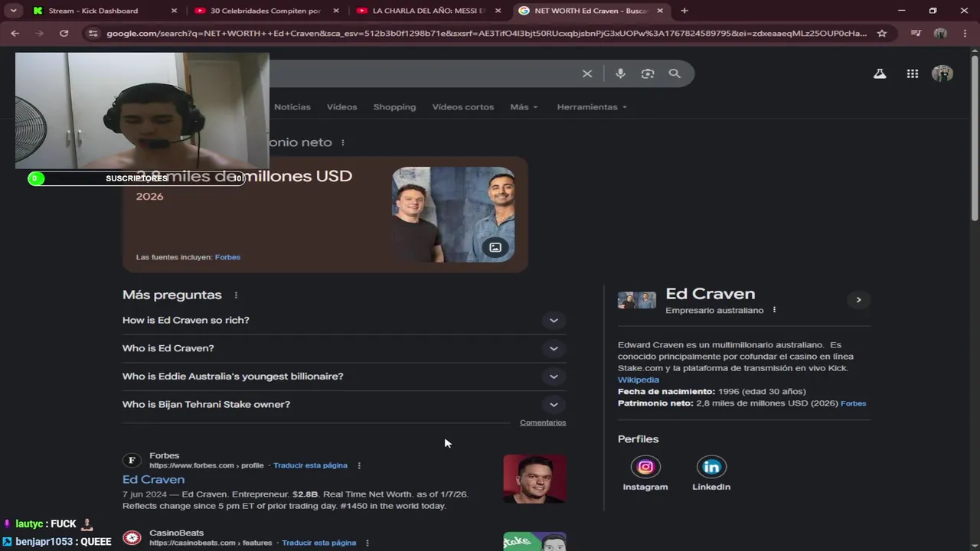Screen dimensions: 980x551
Task: Open more options for Forbes result
Action: click(359, 465)
